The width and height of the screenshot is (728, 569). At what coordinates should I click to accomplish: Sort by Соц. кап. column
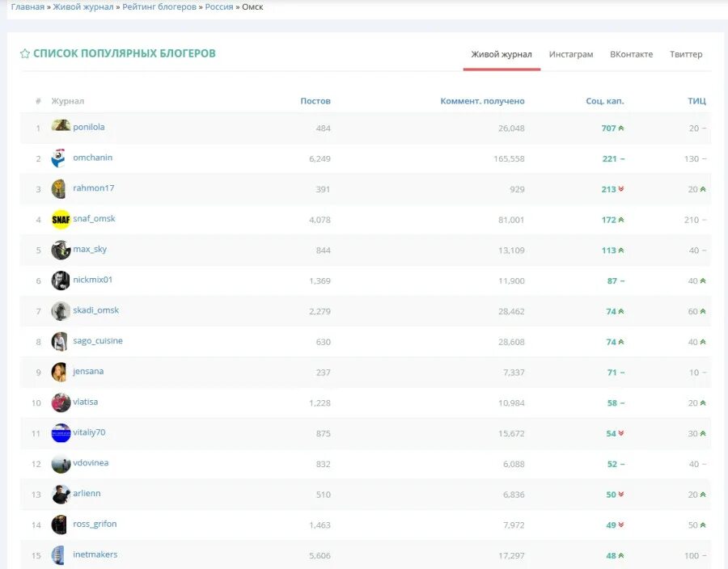pos(604,101)
